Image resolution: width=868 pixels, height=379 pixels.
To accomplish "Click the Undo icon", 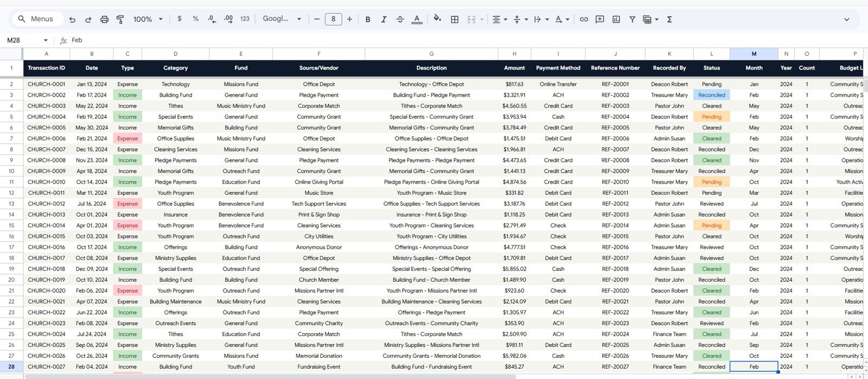I will click(x=72, y=19).
